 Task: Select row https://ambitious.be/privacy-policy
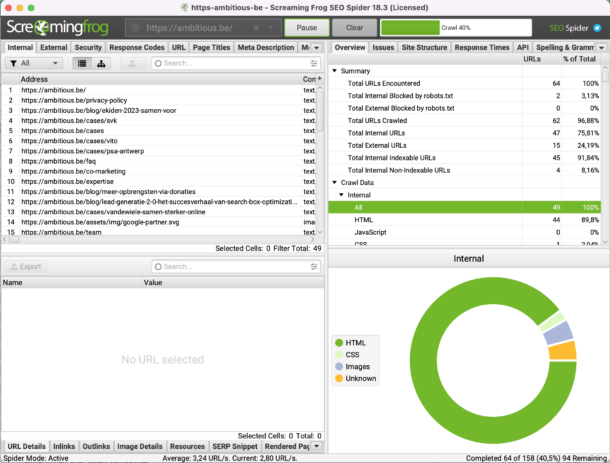(160, 100)
